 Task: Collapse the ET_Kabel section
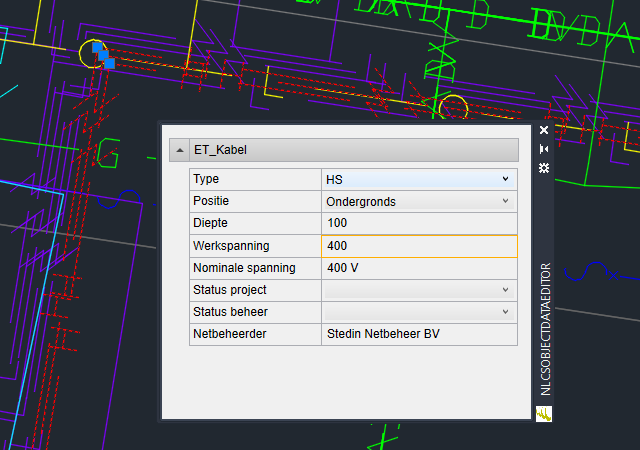click(180, 150)
